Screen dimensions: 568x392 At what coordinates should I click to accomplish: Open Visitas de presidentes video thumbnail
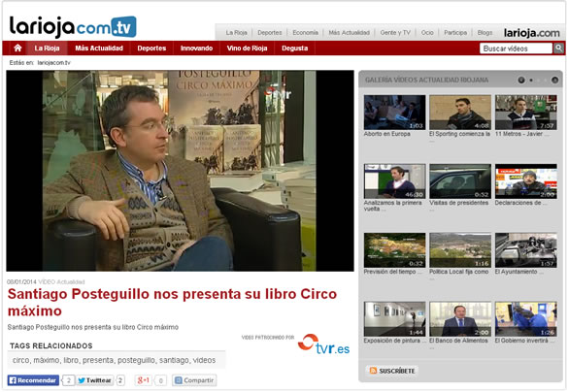(x=460, y=181)
